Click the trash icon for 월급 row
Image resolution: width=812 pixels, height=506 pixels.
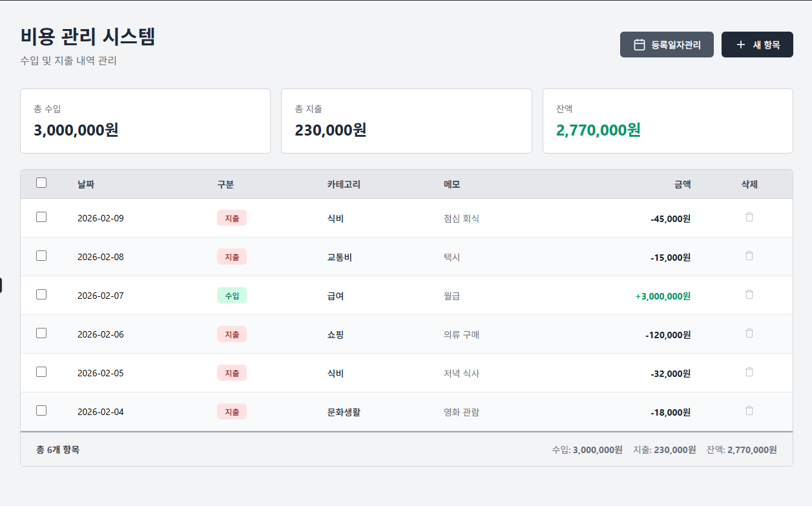[749, 295]
